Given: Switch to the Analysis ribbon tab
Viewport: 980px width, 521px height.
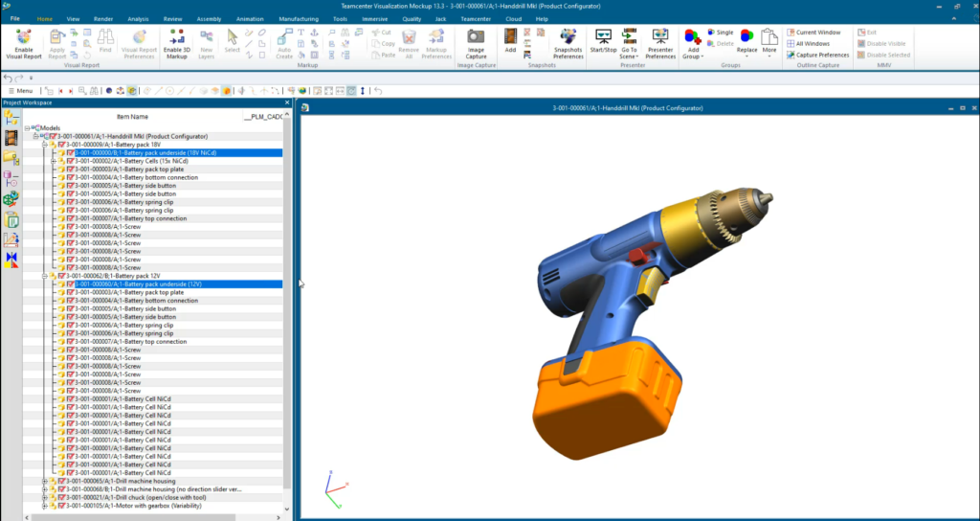Looking at the screenshot, I should (x=138, y=19).
